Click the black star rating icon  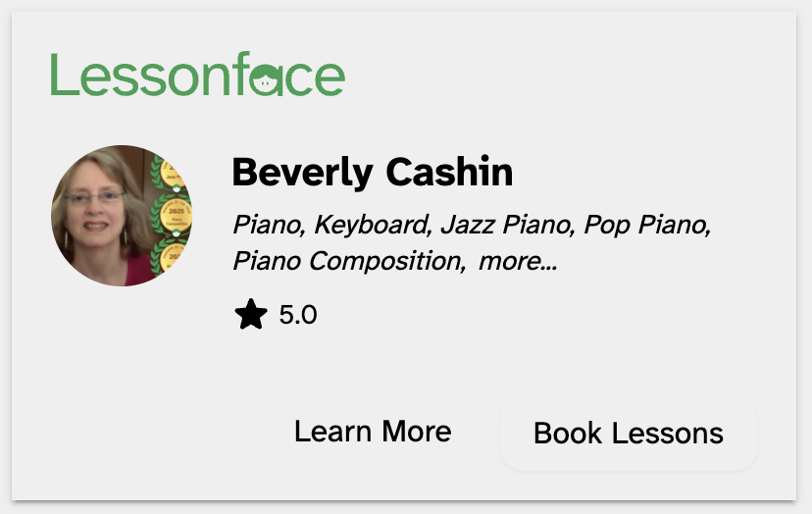[x=251, y=315]
